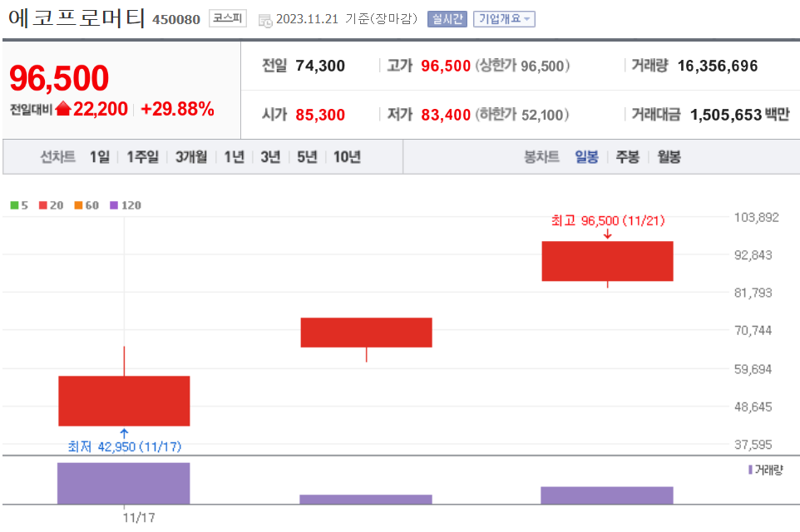This screenshot has height=532, width=800.
Task: Click the middle volume bar
Action: [x=366, y=500]
